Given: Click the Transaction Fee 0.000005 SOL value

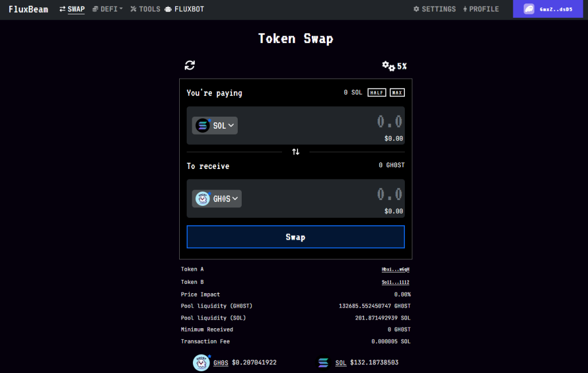Looking at the screenshot, I should pos(391,341).
